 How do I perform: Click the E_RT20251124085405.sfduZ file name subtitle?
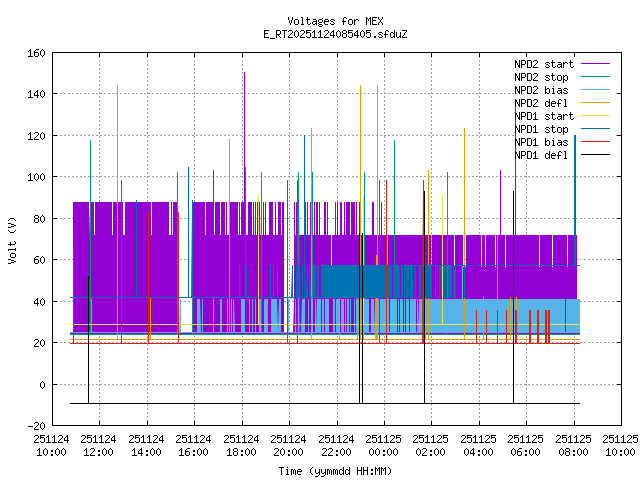(335, 34)
